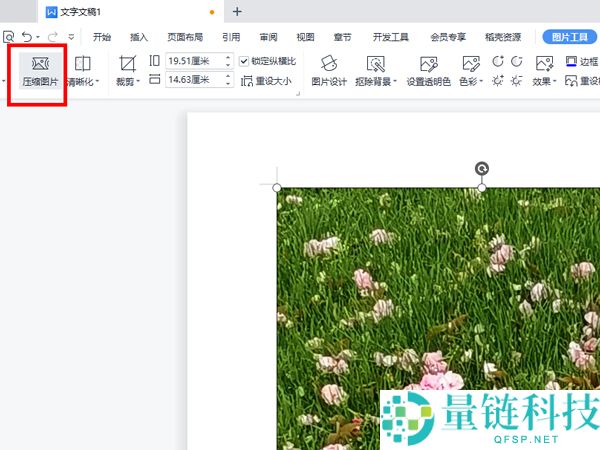Click the 图片工具 picture tools tab

(572, 37)
